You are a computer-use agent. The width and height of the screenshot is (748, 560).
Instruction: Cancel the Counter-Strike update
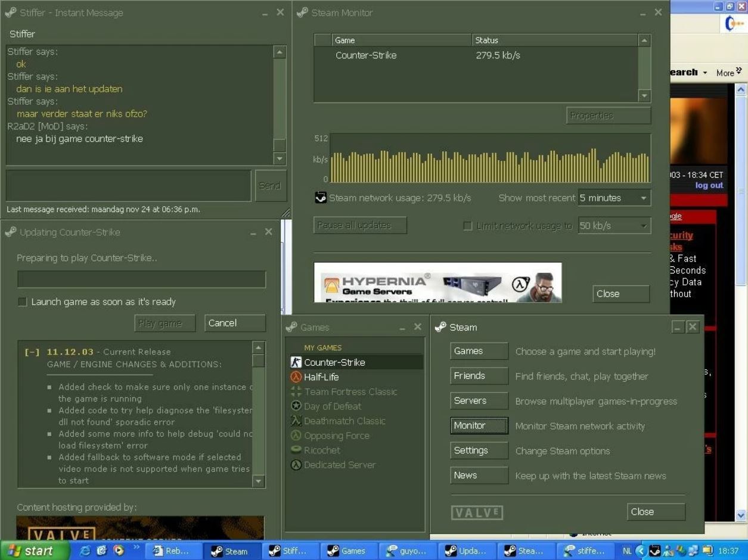(x=234, y=323)
